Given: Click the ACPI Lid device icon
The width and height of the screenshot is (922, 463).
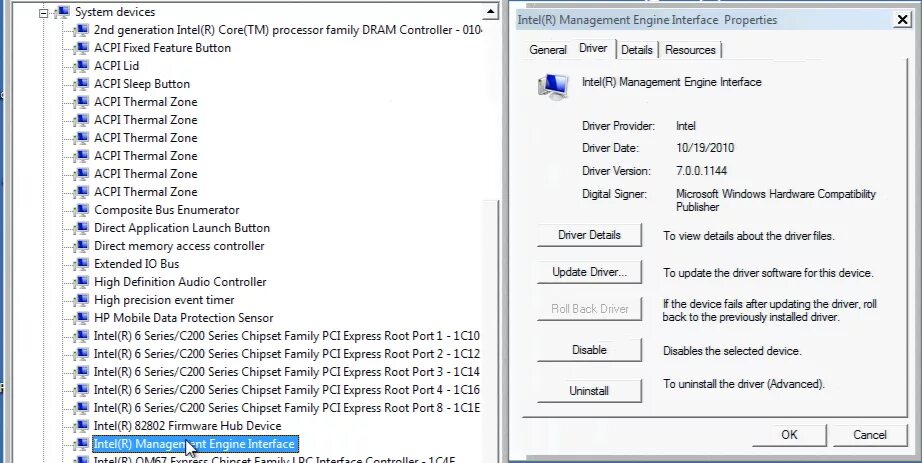Looking at the screenshot, I should (x=81, y=66).
